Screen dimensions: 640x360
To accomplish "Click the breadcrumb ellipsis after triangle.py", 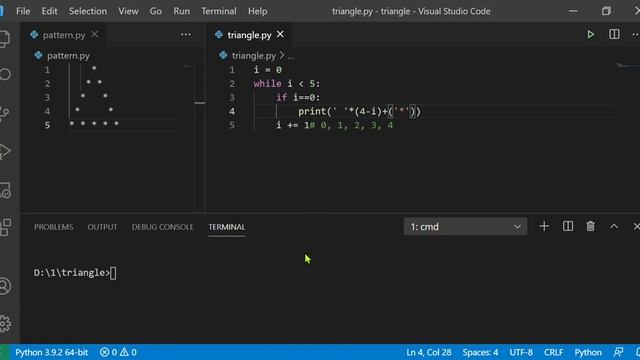I will (x=291, y=56).
